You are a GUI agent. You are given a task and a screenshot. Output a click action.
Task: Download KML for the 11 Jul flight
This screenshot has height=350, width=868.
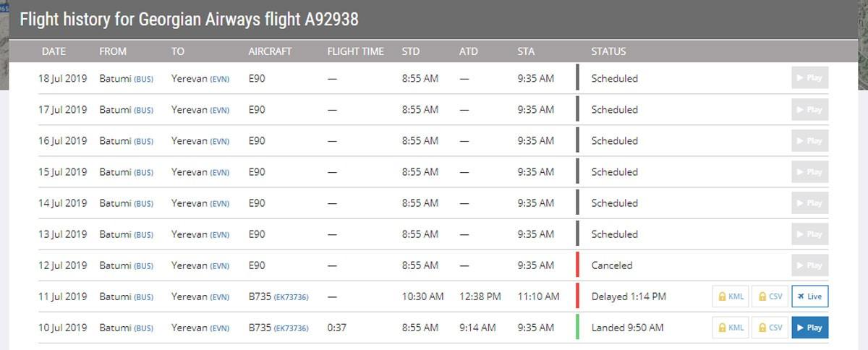pos(731,296)
